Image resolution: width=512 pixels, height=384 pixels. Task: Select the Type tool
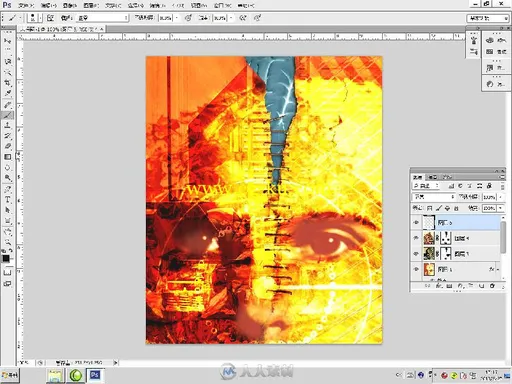8,200
